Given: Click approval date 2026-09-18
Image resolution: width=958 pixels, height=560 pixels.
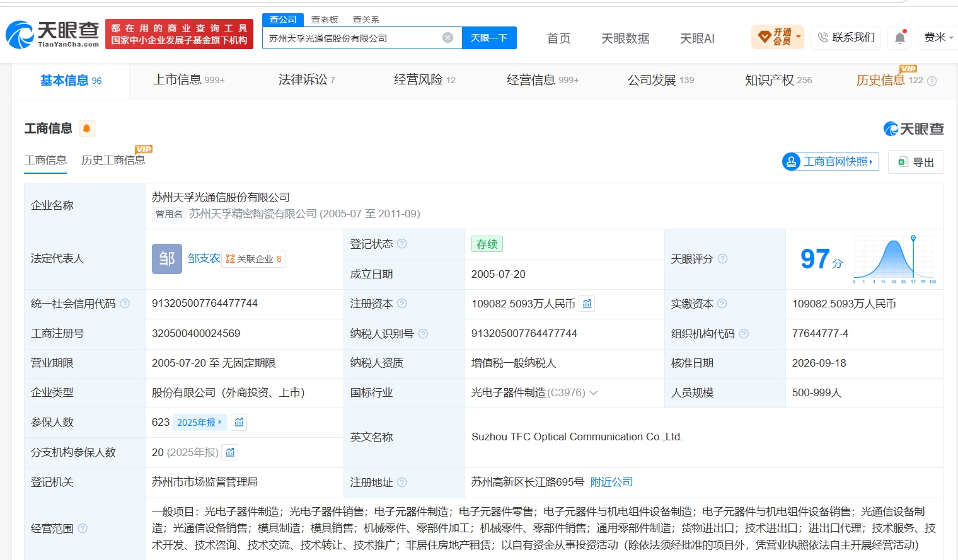Looking at the screenshot, I should pyautogui.click(x=819, y=363).
